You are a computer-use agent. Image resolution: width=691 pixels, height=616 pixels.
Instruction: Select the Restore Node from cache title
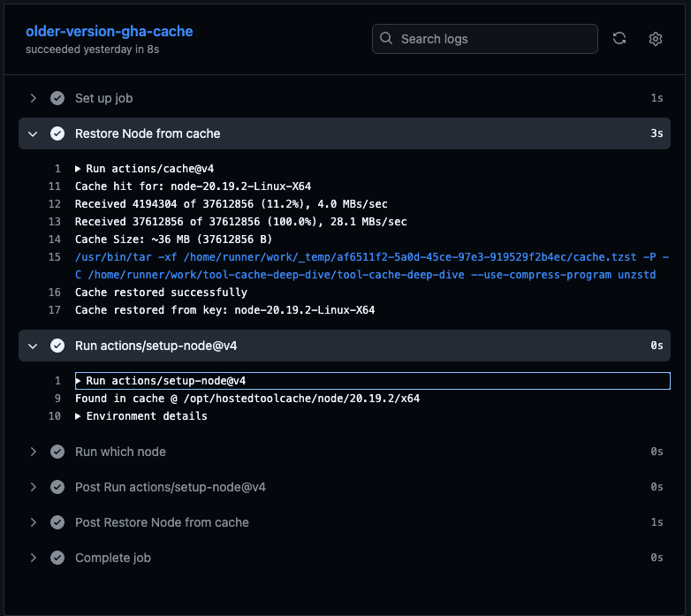[x=148, y=133]
